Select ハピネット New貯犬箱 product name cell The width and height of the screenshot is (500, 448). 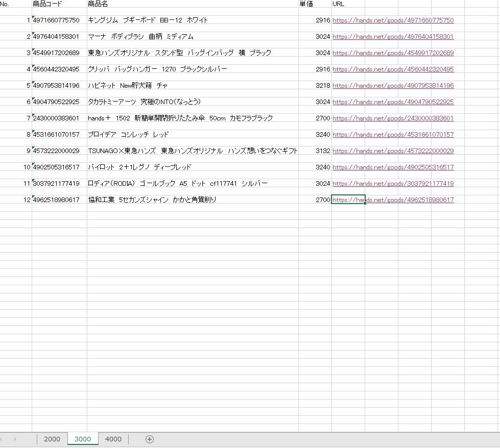point(193,85)
